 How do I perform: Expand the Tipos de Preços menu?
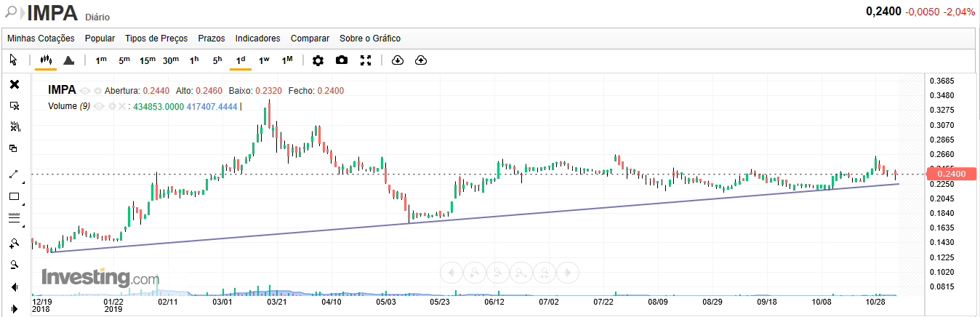[x=156, y=39]
